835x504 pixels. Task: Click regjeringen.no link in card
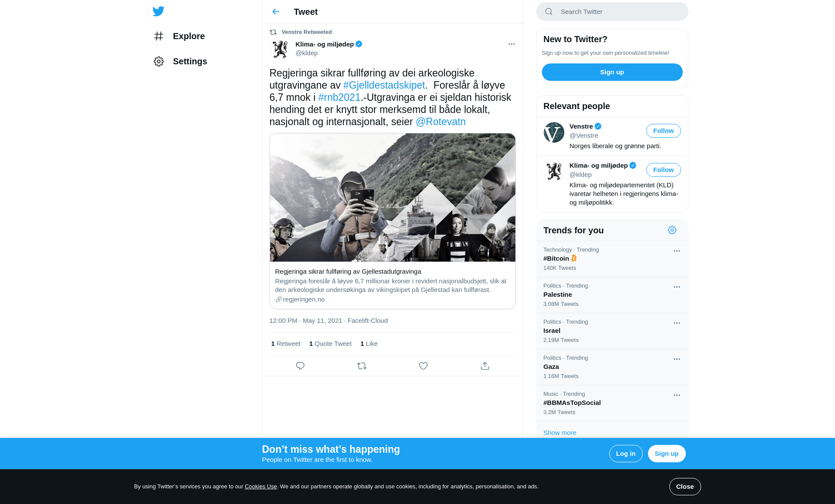[304, 299]
